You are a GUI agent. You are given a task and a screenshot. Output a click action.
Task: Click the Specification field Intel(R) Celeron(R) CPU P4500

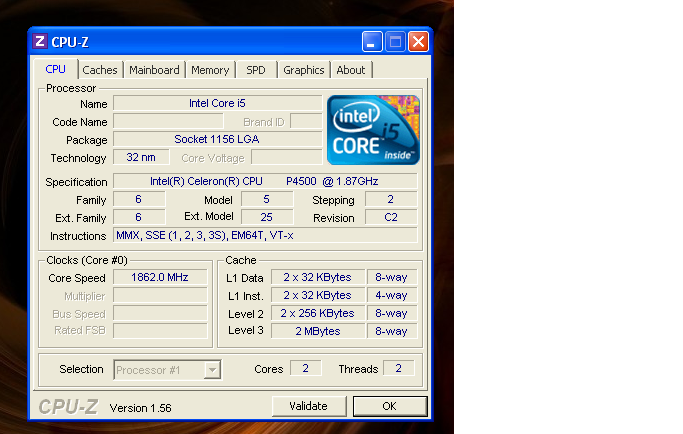265,181
